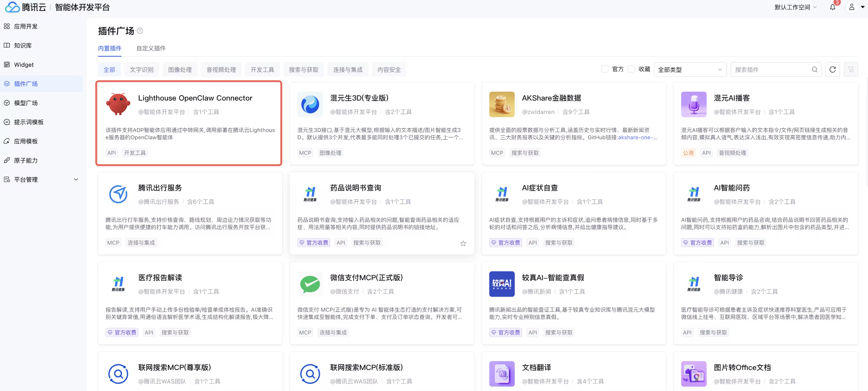Screen dimensions: 868x391
Task: Click the 腾讯云 logo in header
Action: [x=26, y=7]
